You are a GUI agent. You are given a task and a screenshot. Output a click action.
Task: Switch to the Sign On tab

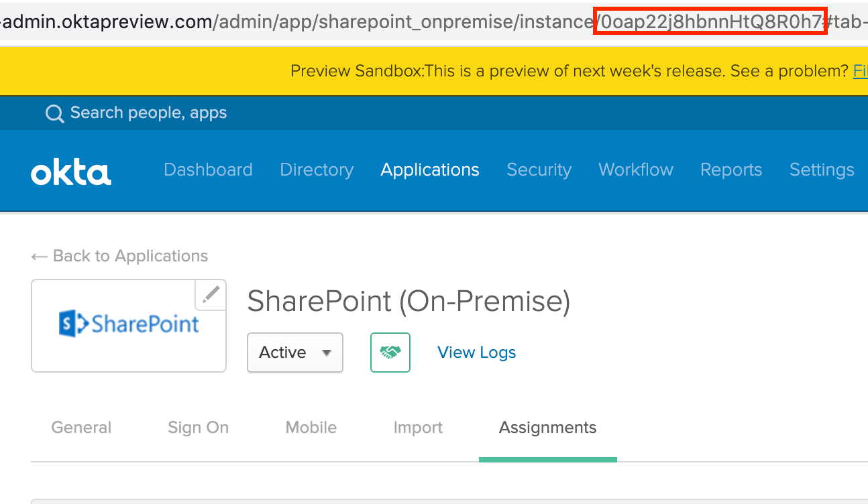199,428
